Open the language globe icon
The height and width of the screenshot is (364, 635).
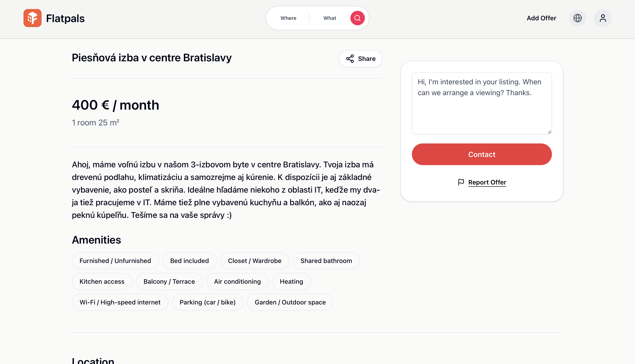click(577, 18)
